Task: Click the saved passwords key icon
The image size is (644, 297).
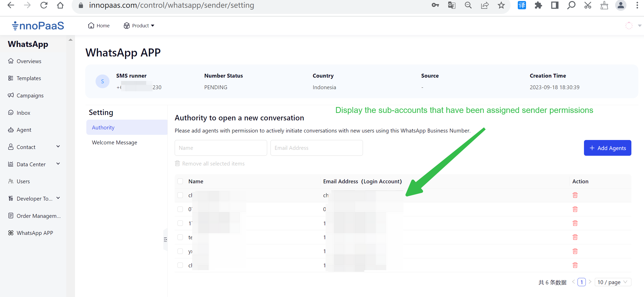Action: pos(435,5)
